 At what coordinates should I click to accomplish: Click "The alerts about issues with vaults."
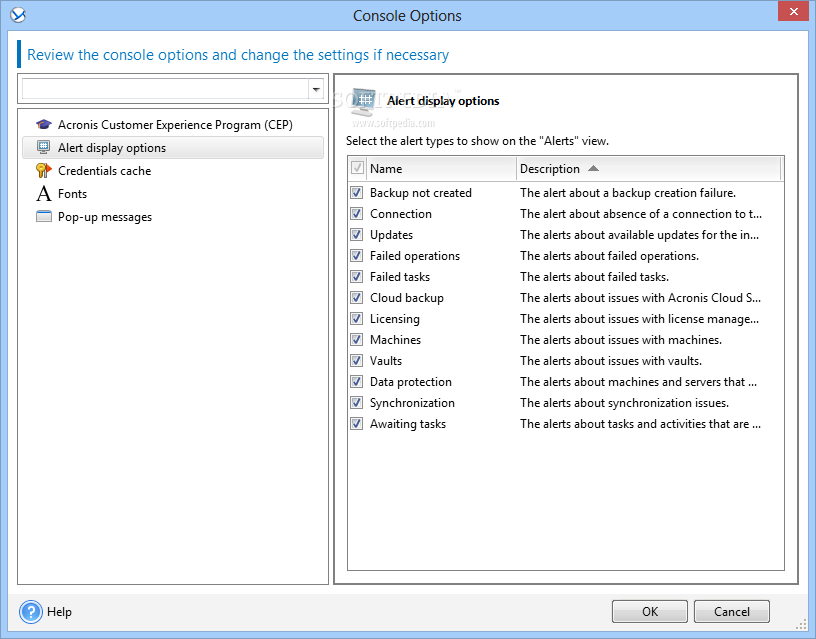(x=611, y=361)
